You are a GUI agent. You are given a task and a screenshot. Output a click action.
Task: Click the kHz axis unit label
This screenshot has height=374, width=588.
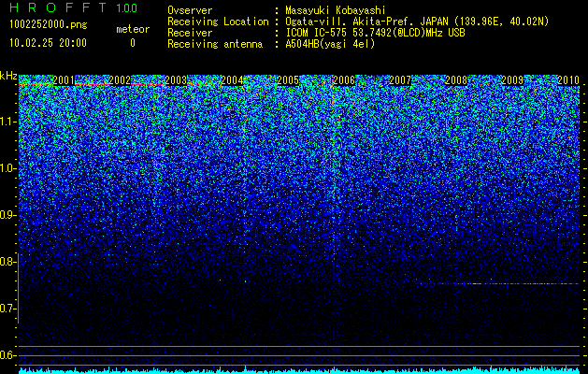tap(8, 76)
